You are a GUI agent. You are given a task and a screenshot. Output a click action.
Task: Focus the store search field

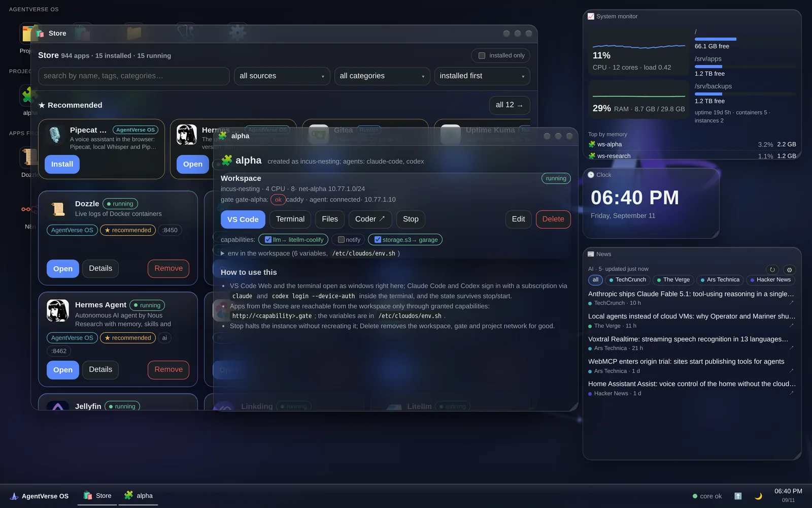point(134,76)
